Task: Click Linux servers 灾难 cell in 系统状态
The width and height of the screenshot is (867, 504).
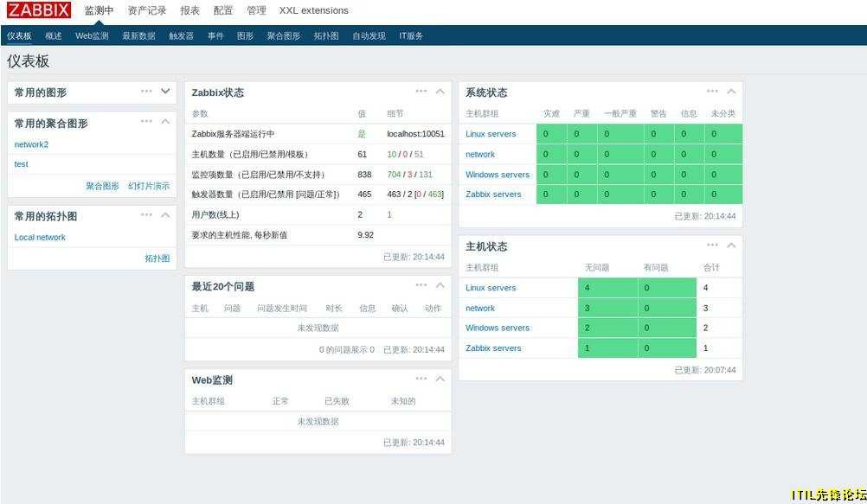Action: point(551,134)
